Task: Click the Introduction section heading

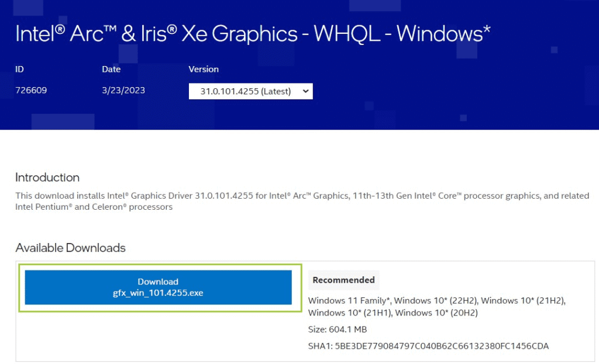Action: point(47,178)
